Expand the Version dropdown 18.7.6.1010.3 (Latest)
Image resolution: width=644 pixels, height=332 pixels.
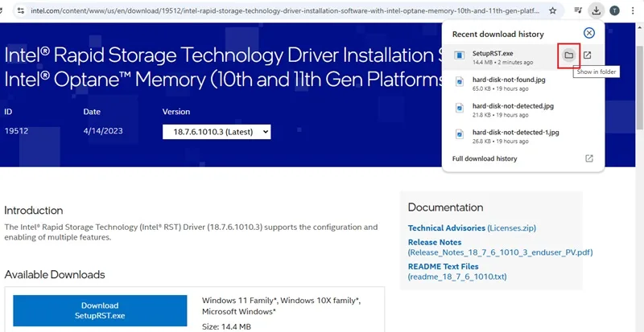(217, 132)
